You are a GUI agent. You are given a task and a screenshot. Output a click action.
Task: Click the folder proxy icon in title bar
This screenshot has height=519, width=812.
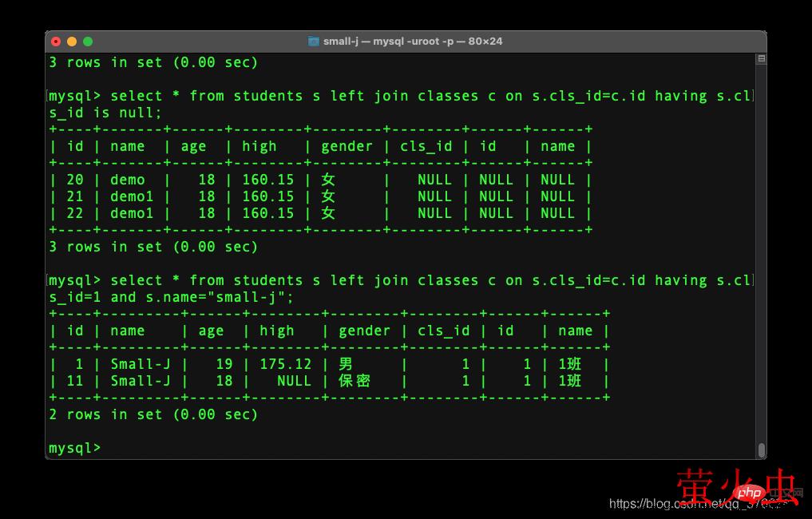coord(315,42)
